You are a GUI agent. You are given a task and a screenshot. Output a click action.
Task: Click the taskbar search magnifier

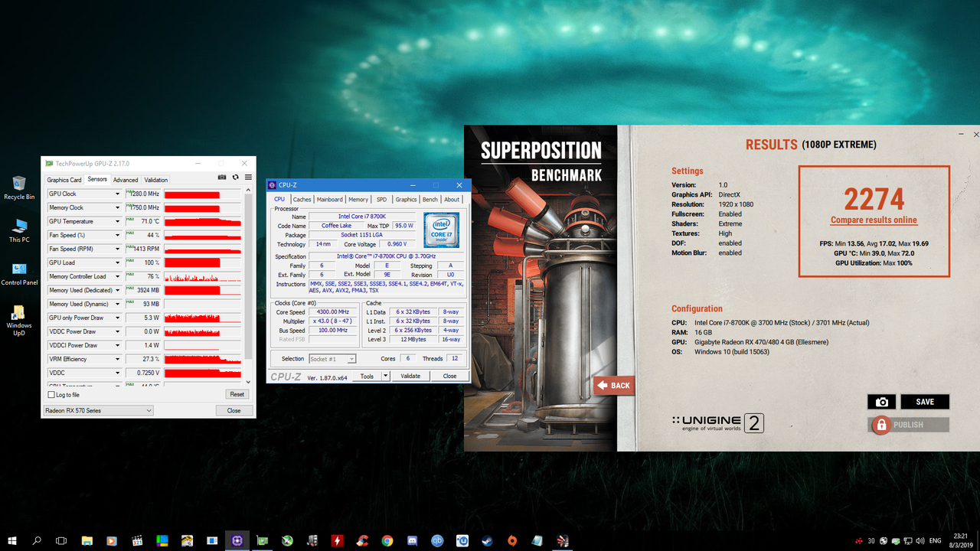click(x=37, y=540)
